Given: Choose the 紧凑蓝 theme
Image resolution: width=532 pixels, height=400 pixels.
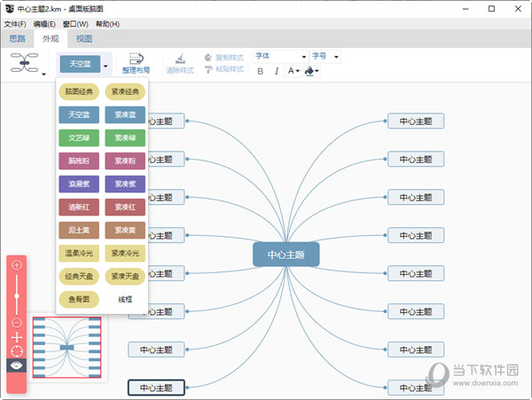Looking at the screenshot, I should [x=125, y=114].
